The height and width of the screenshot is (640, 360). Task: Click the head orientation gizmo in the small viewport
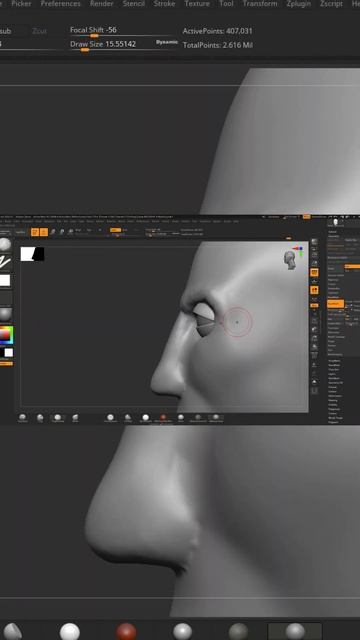[290, 260]
